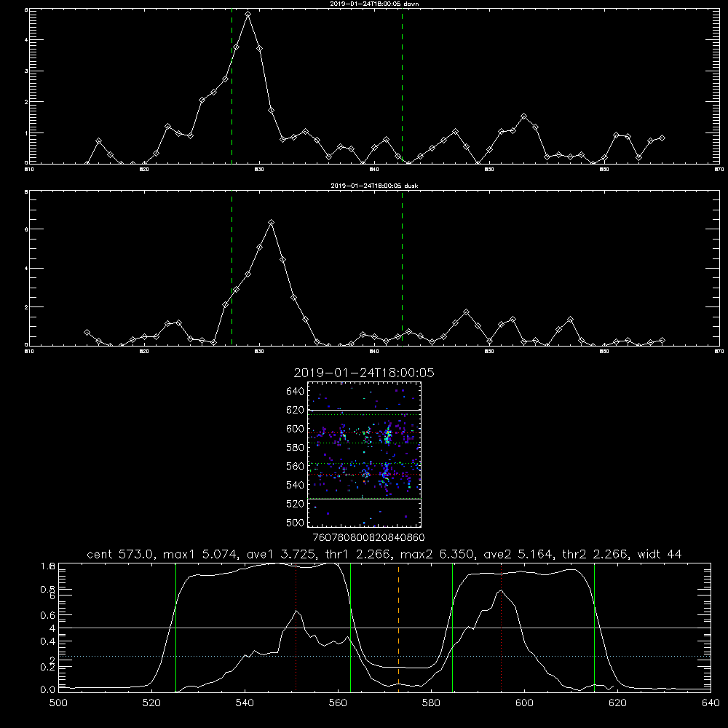The image size is (728, 728).
Task: Click heatmap x-axis labels '760780800820840860'
Action: [x=368, y=537]
